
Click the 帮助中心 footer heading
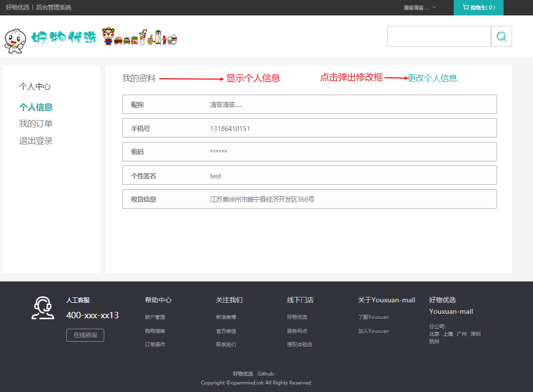click(158, 300)
